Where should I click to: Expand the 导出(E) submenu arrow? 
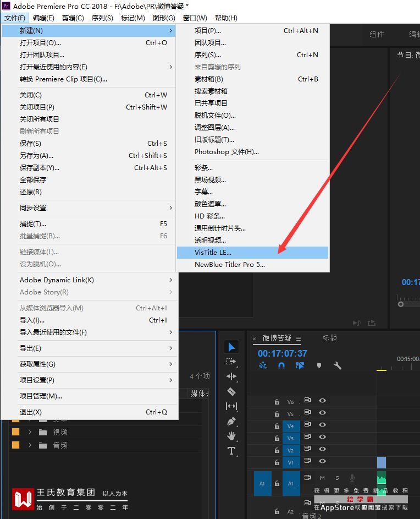click(x=170, y=348)
